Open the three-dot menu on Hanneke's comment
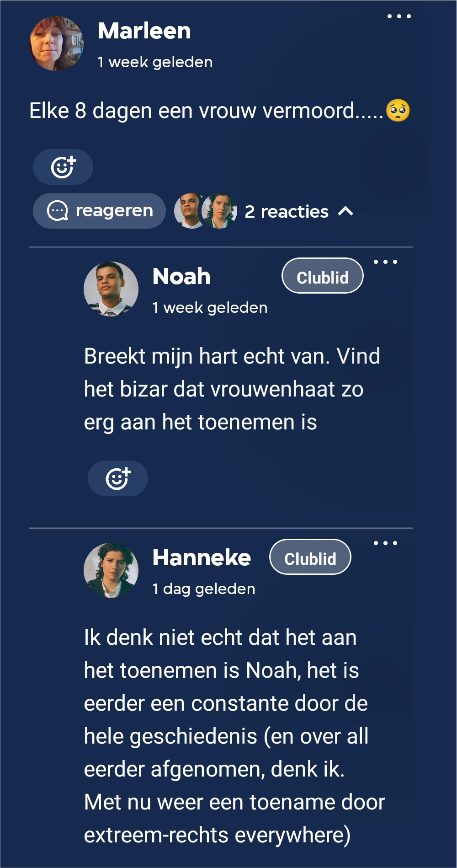Image resolution: width=457 pixels, height=868 pixels. 385,543
